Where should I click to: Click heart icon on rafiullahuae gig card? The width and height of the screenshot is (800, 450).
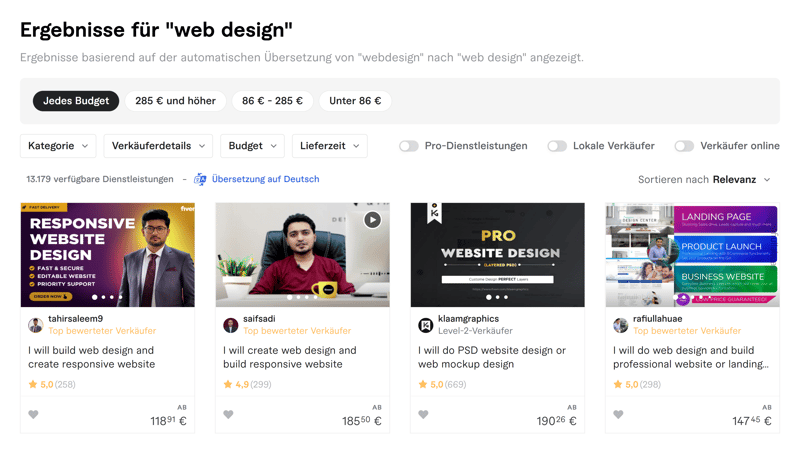pos(618,415)
